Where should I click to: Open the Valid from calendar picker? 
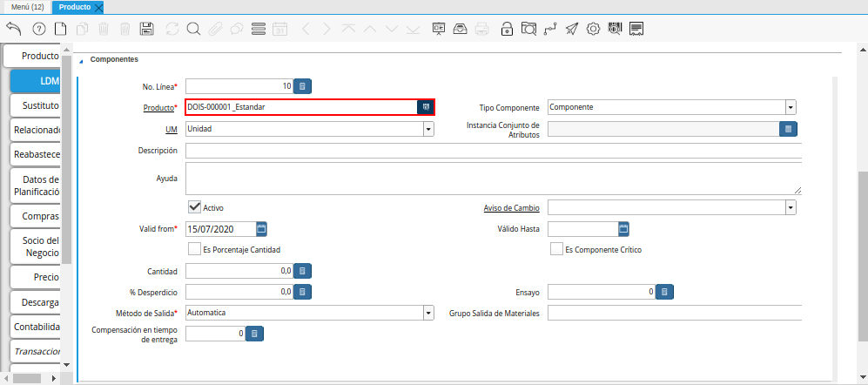pos(261,229)
